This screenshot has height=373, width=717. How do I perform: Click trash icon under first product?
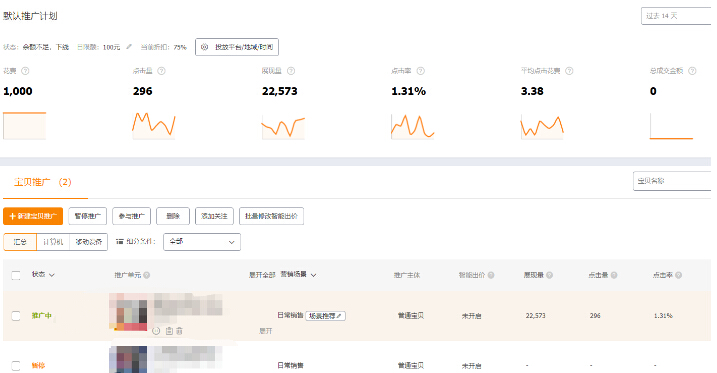point(179,330)
